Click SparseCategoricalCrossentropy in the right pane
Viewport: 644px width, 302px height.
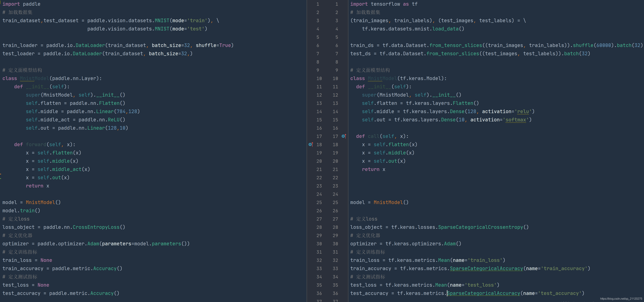click(480, 227)
